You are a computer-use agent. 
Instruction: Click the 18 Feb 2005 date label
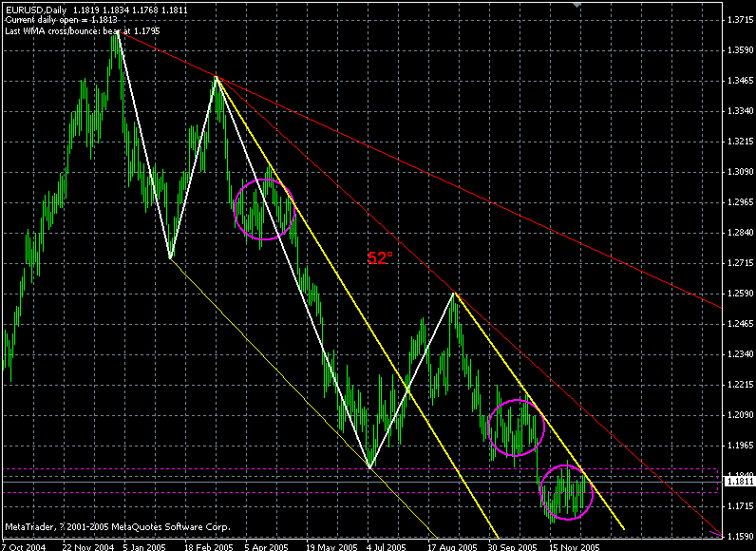coord(208,546)
